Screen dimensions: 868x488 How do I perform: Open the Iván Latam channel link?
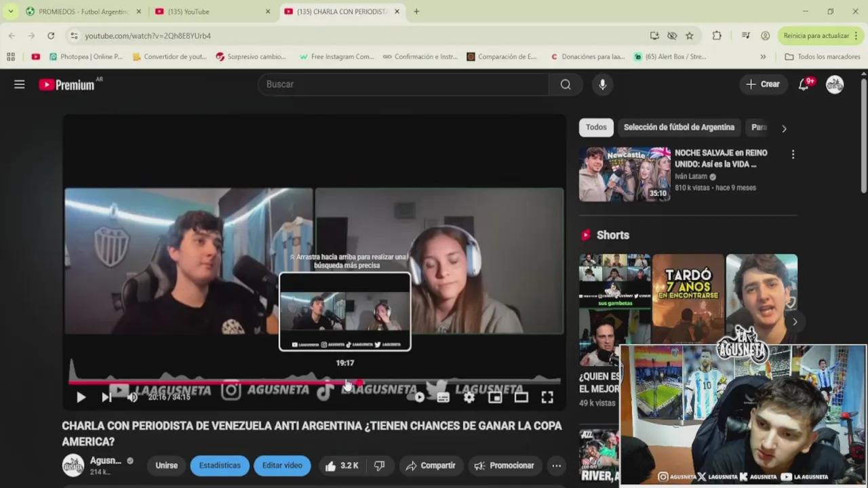click(691, 176)
